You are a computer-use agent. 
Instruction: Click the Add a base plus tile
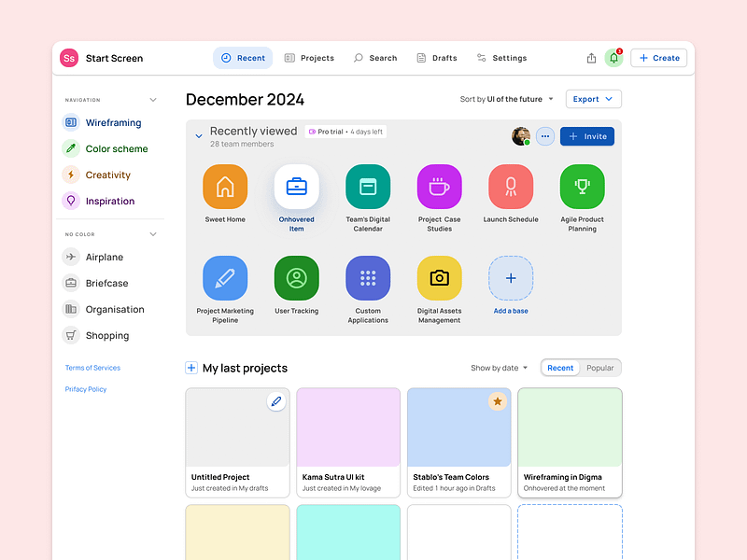pos(511,278)
